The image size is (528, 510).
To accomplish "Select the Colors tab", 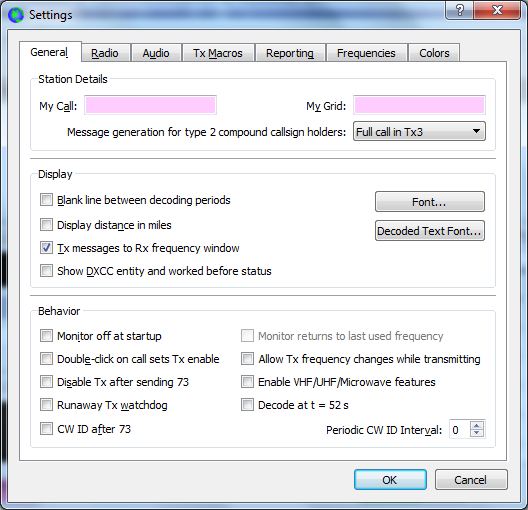I will [434, 53].
